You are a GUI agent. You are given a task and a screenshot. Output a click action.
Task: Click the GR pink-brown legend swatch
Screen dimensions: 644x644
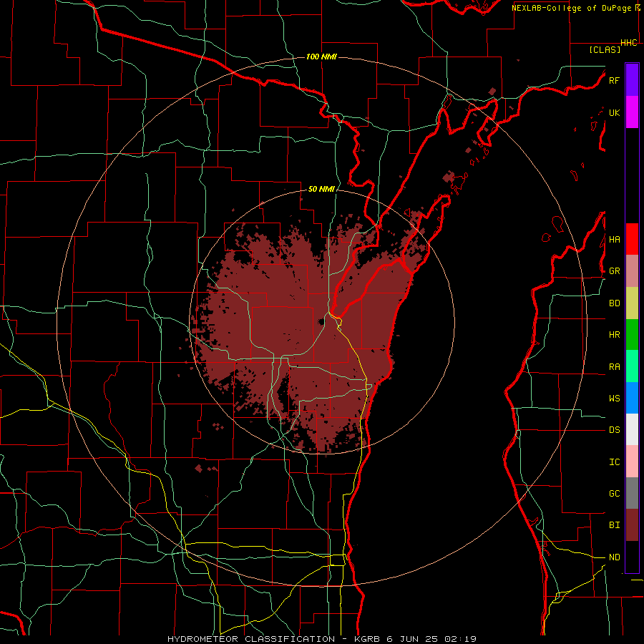(x=632, y=271)
